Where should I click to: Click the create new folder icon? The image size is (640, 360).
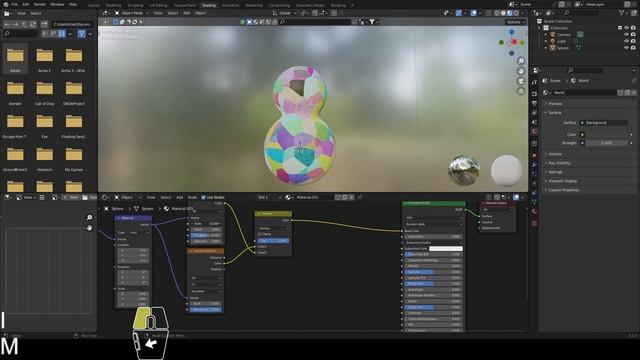(x=44, y=24)
